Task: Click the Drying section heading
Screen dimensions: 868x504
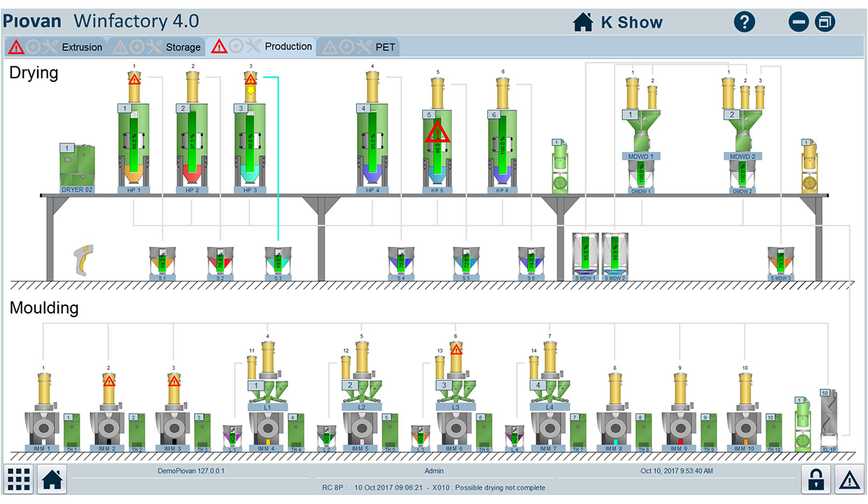Action: click(x=34, y=73)
